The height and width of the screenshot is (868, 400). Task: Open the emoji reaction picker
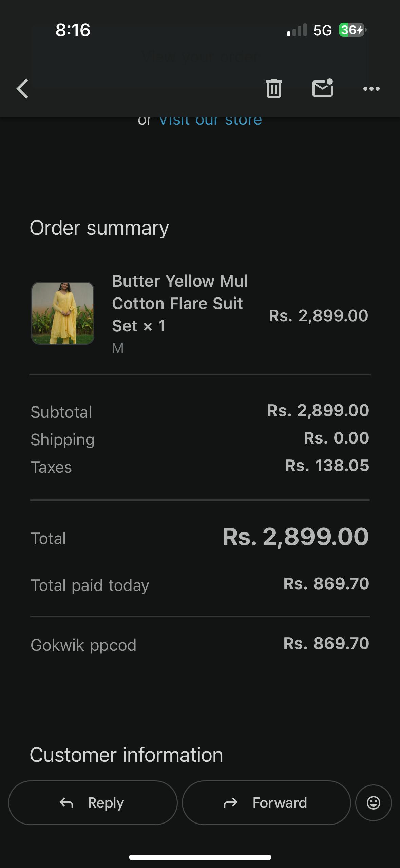pyautogui.click(x=373, y=803)
